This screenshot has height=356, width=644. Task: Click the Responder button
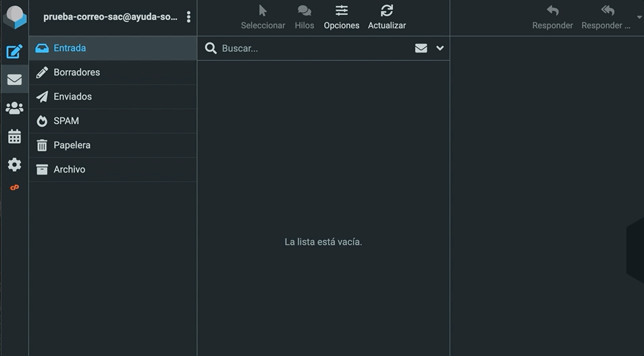pos(552,18)
